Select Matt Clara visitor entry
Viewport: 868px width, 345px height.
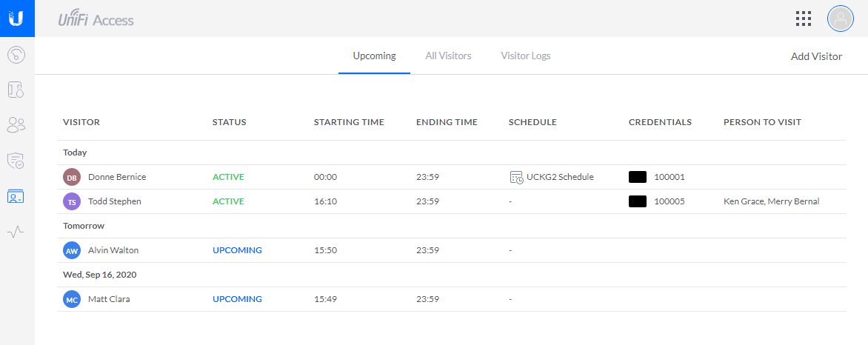pyautogui.click(x=452, y=299)
